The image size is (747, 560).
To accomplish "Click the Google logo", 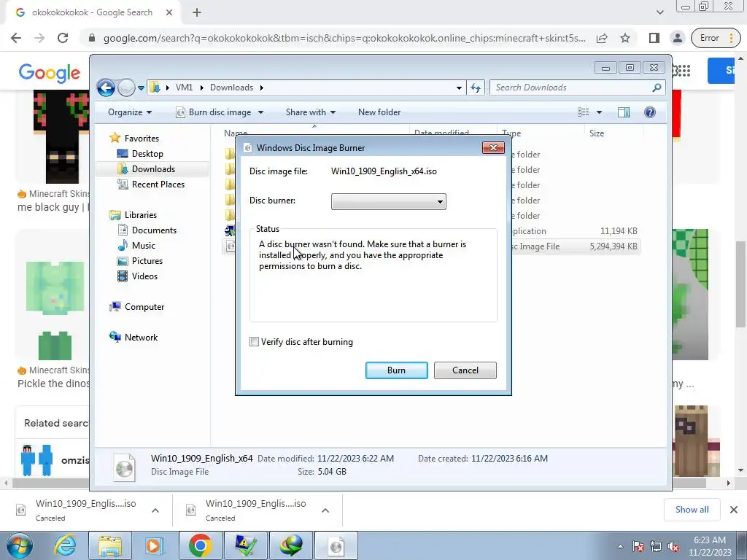I will 50,72.
